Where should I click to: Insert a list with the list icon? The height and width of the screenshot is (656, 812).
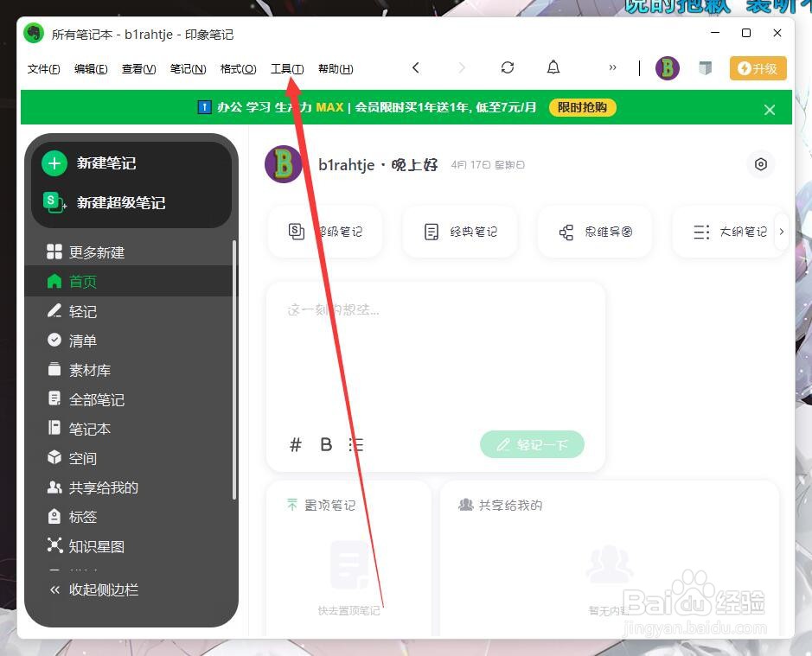point(356,444)
